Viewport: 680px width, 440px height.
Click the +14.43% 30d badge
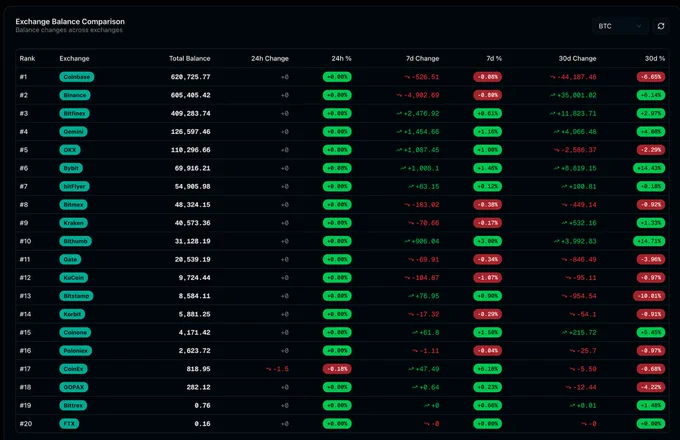point(649,168)
